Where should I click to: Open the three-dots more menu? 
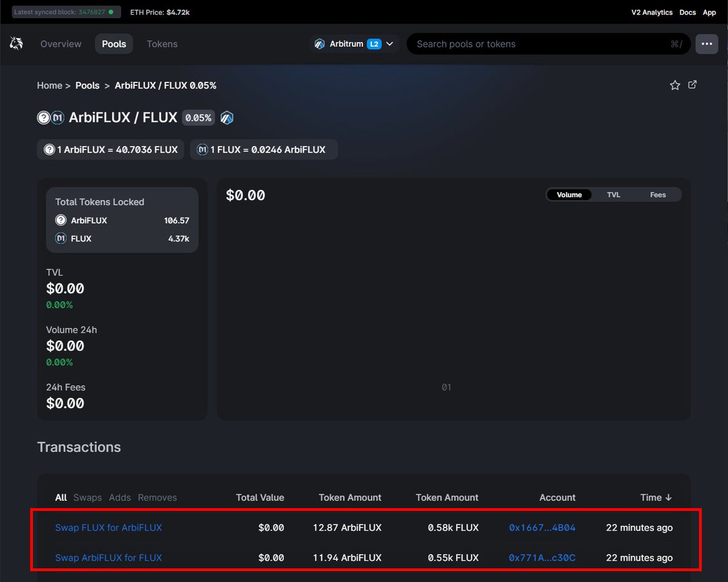coord(707,44)
